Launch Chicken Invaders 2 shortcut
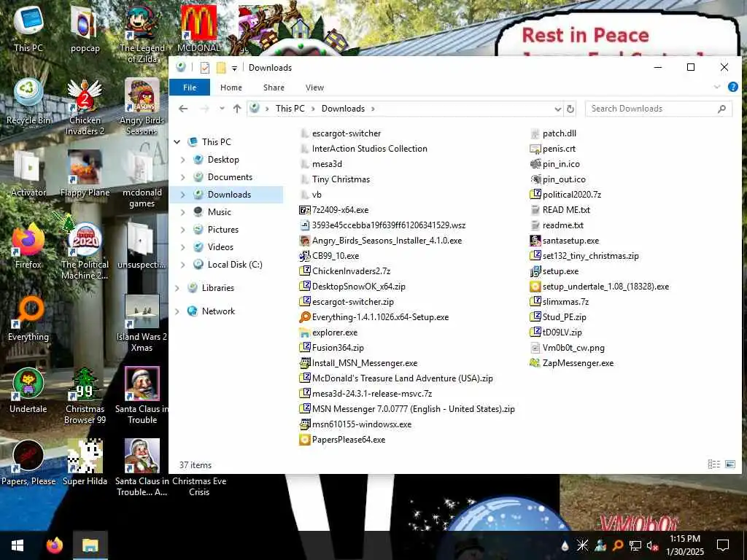The image size is (747, 560). click(x=85, y=107)
